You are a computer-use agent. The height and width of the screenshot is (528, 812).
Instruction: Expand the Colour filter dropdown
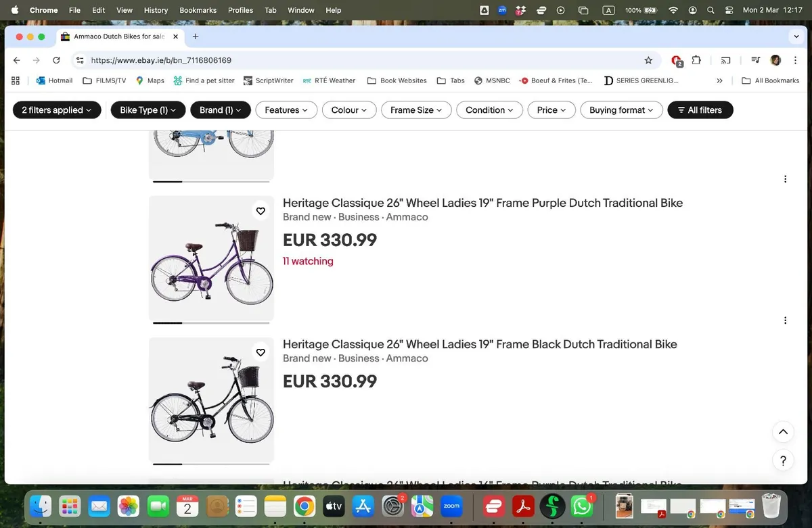click(349, 110)
